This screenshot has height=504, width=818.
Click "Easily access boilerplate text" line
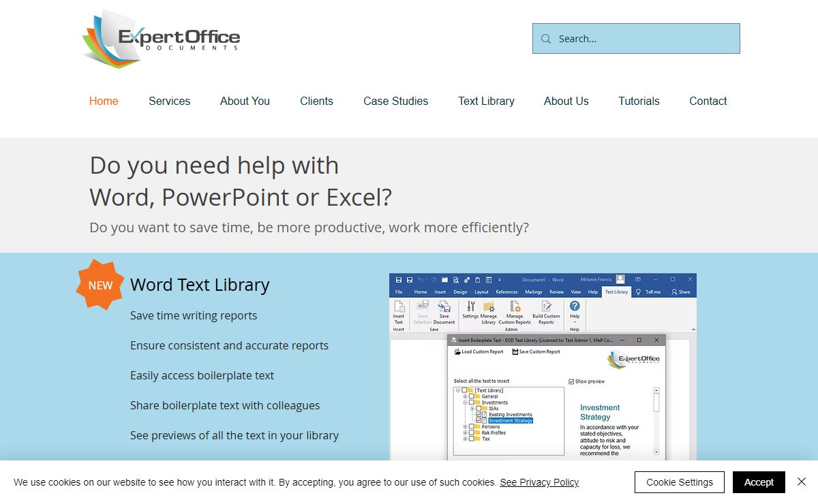(202, 375)
